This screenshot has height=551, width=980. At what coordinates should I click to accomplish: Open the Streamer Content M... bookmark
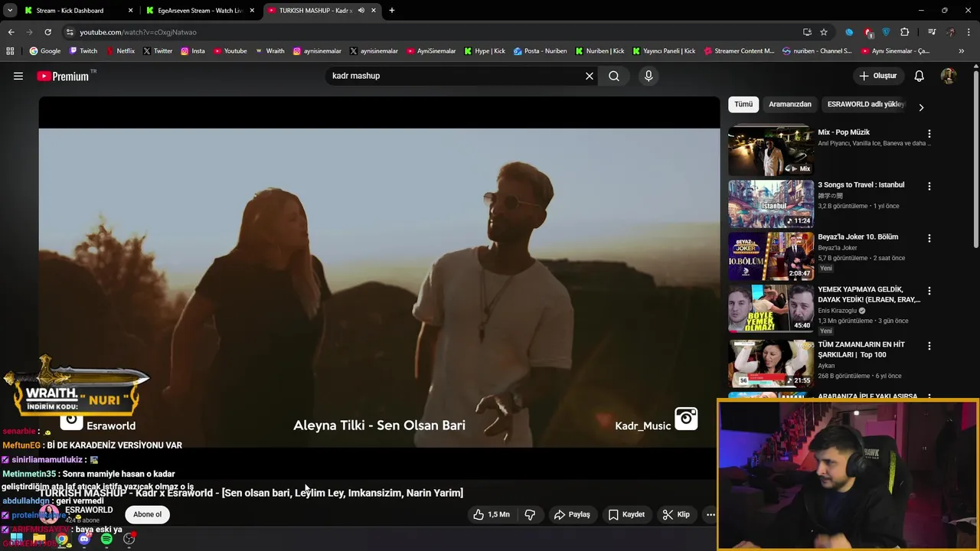coord(739,51)
